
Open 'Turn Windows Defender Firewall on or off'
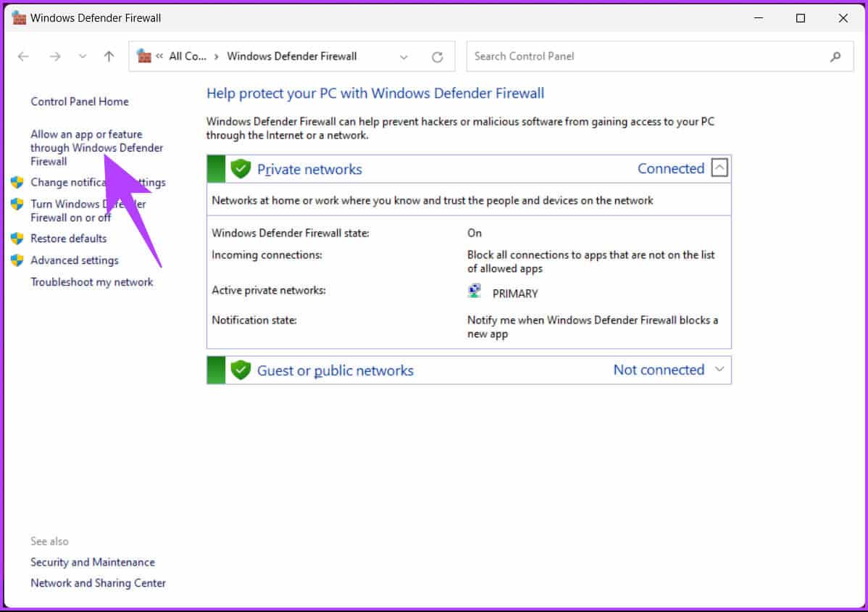(x=88, y=211)
